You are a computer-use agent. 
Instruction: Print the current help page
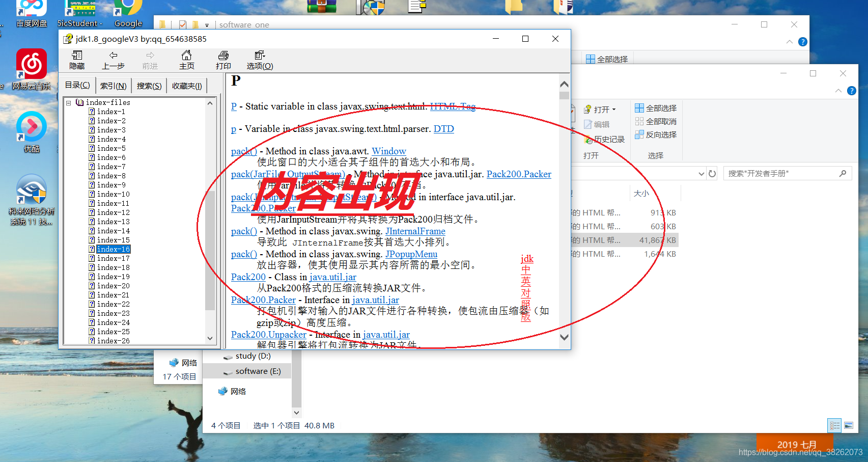click(223, 60)
